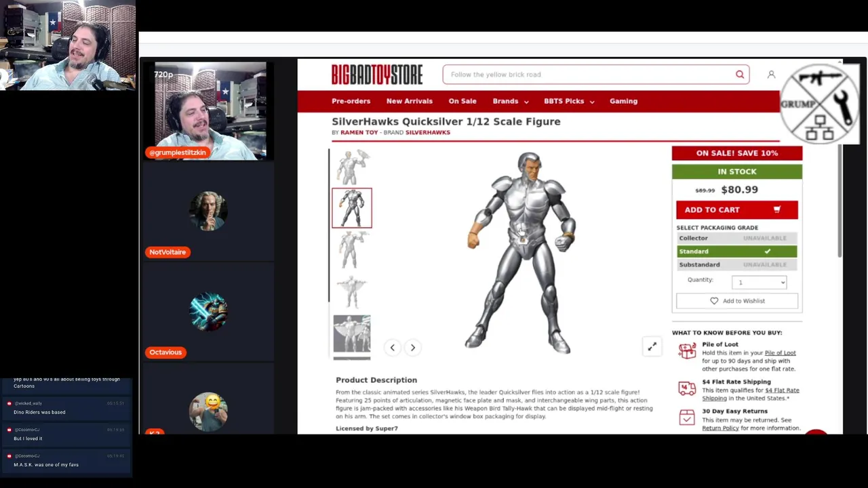
Task: Show the previous product image arrow
Action: (392, 348)
